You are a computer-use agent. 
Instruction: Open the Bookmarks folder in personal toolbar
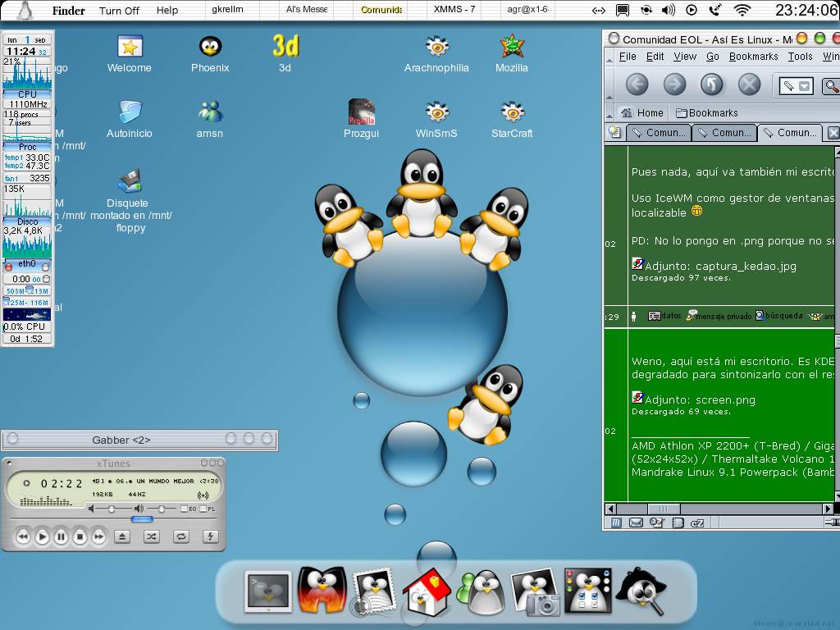pos(706,113)
